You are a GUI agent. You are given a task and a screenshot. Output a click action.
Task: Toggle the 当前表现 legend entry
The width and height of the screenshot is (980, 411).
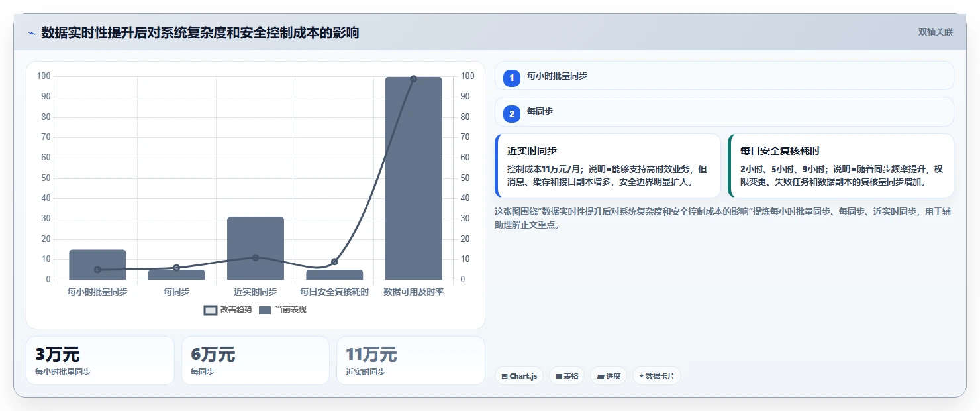click(x=283, y=310)
